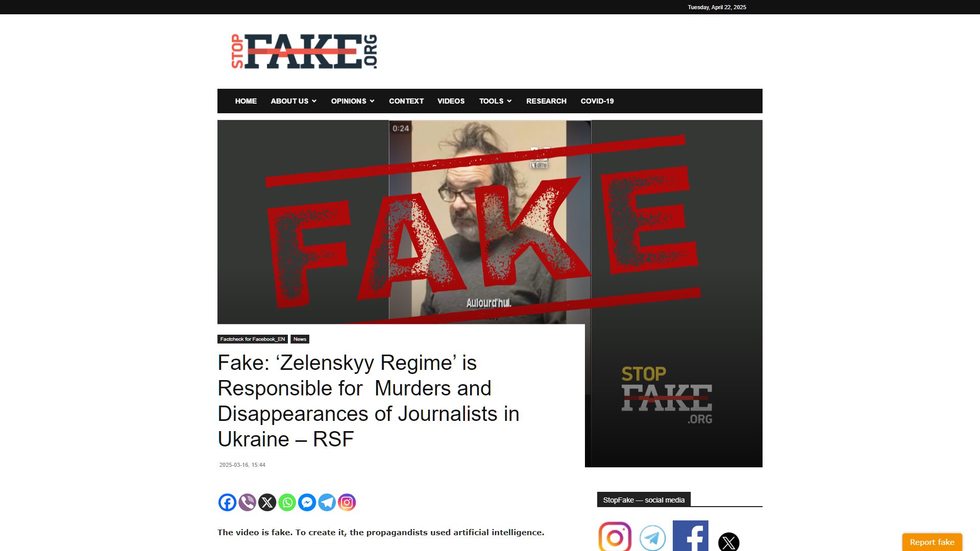Share article via Viber icon
This screenshot has height=551, width=980.
[247, 503]
